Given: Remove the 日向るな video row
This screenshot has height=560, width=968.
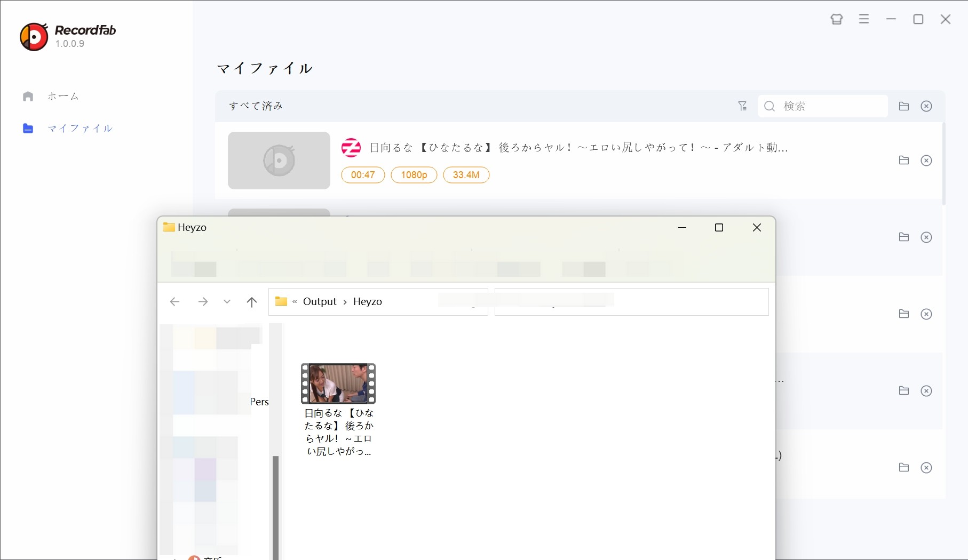Looking at the screenshot, I should (x=926, y=161).
